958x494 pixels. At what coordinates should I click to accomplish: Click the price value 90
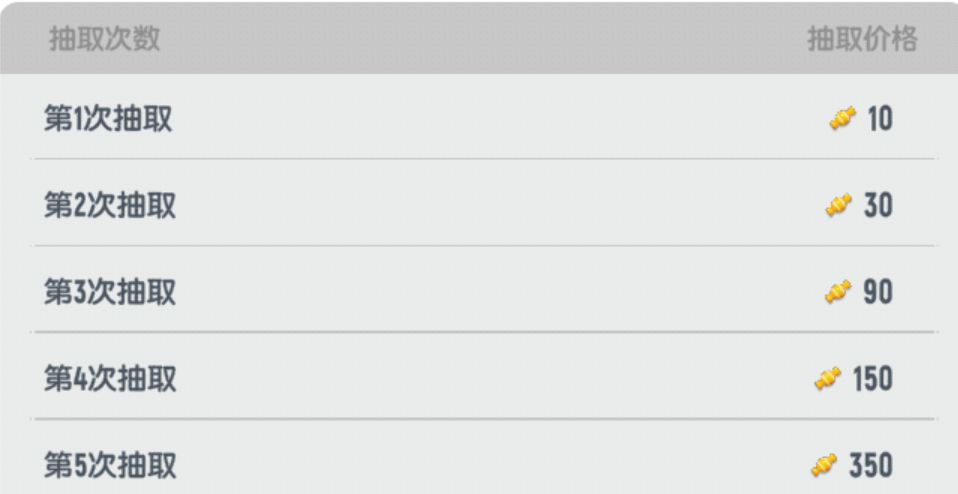878,292
